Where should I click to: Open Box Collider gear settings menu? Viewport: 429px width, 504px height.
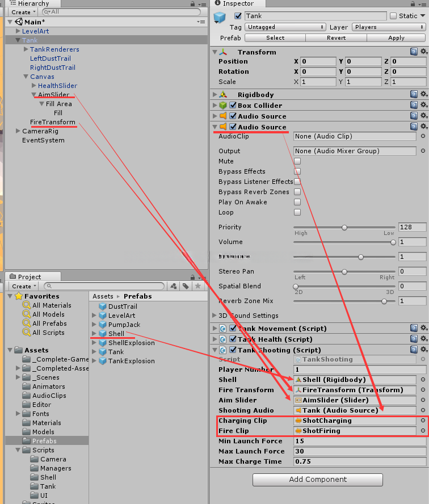(424, 105)
